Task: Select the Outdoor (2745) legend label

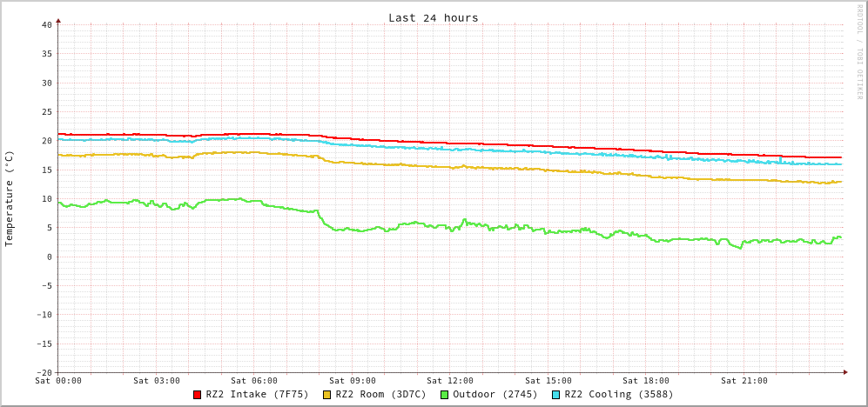Action: [x=495, y=394]
